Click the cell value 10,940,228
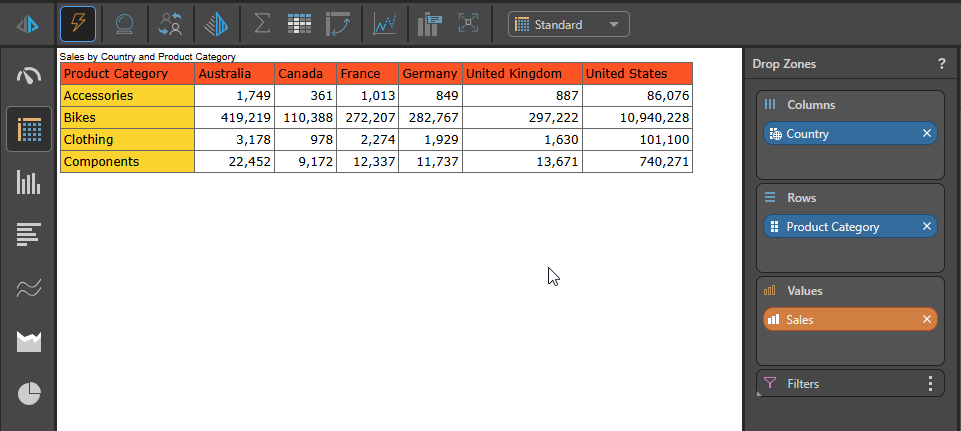 (637, 118)
